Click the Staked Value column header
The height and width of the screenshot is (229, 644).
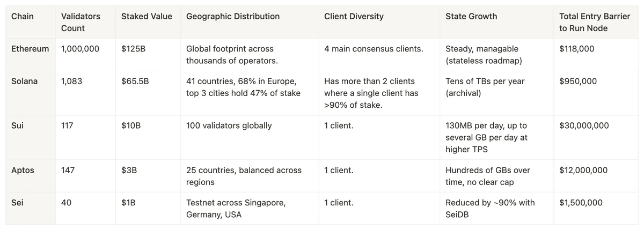point(147,17)
